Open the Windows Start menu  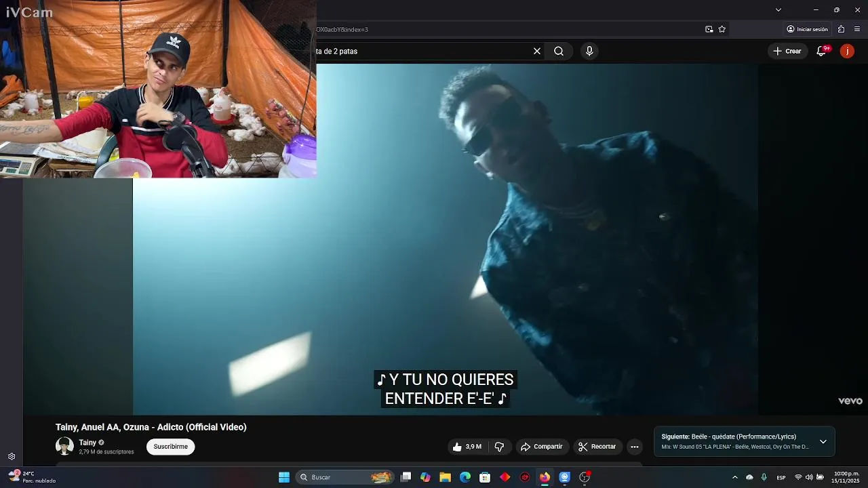[284, 477]
